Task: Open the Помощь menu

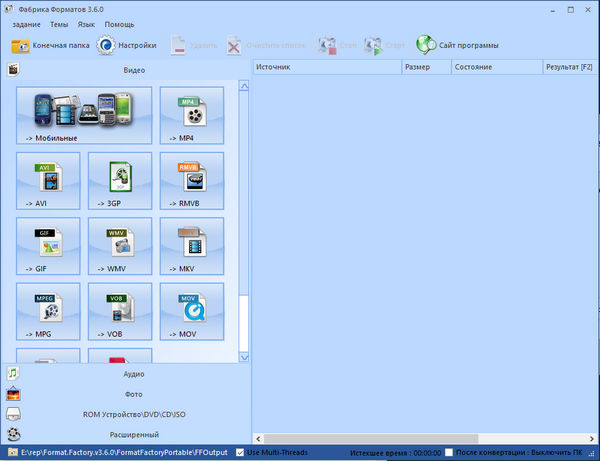Action: coord(119,24)
